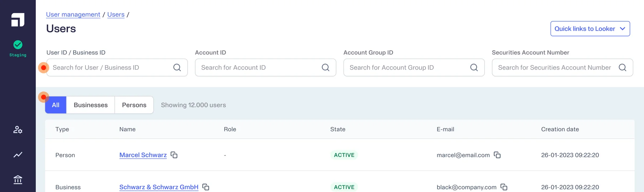The height and width of the screenshot is (192, 644).
Task: Copy marcel@email.com address
Action: coord(497,155)
